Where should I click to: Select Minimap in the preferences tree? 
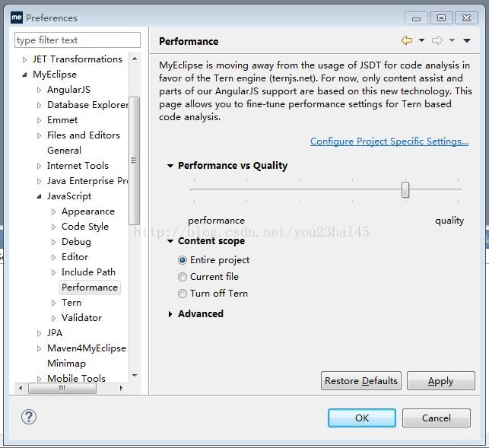(66, 364)
